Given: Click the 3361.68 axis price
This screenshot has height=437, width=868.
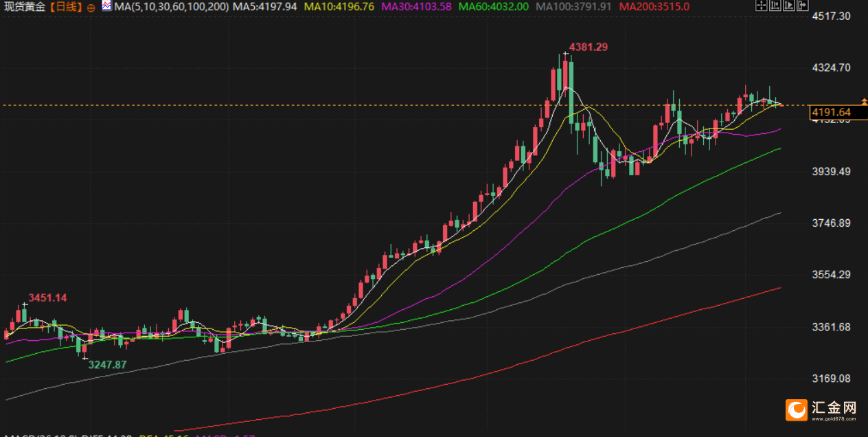Looking at the screenshot, I should point(831,326).
